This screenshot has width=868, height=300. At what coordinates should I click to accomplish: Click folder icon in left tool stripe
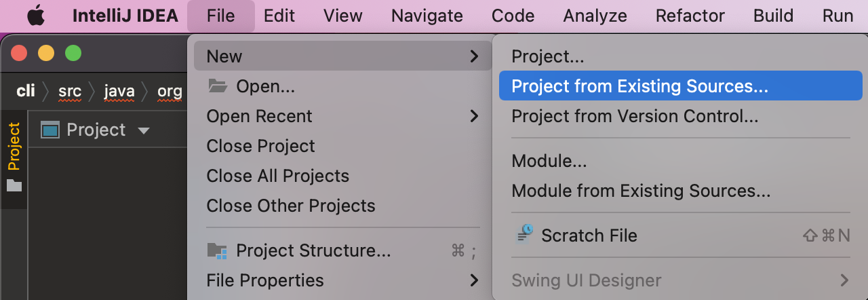(14, 185)
